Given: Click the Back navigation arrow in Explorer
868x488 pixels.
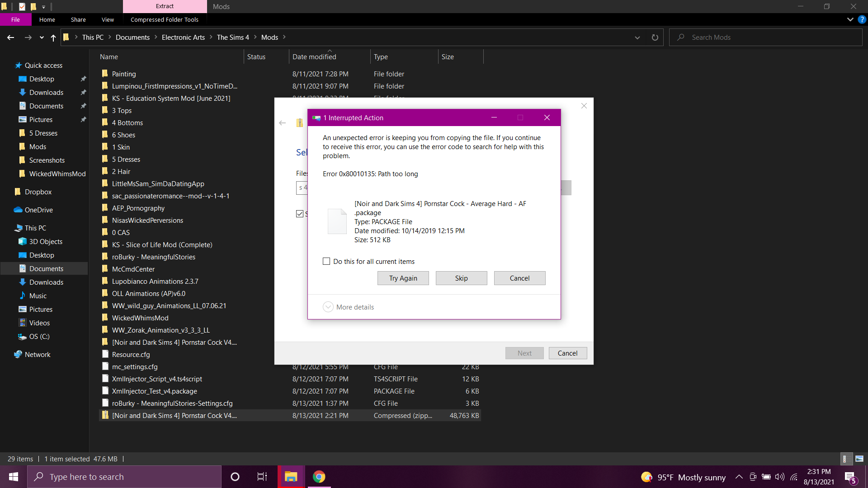Looking at the screenshot, I should pyautogui.click(x=11, y=38).
